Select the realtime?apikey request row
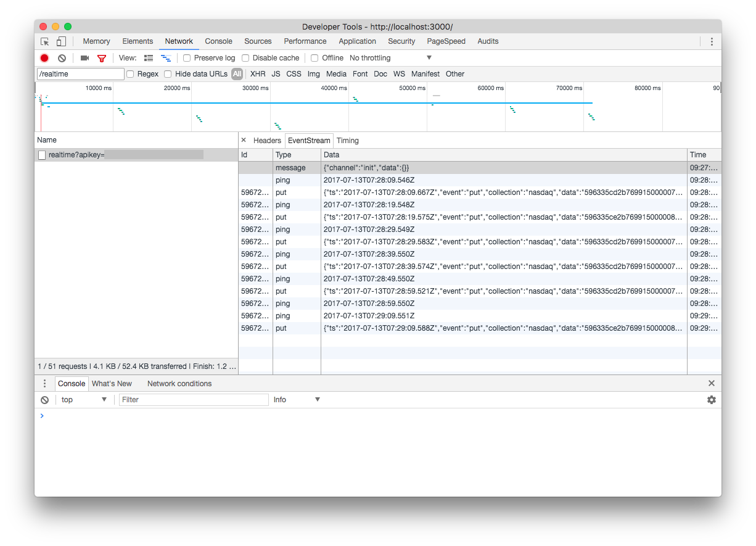This screenshot has height=546, width=756. click(136, 155)
